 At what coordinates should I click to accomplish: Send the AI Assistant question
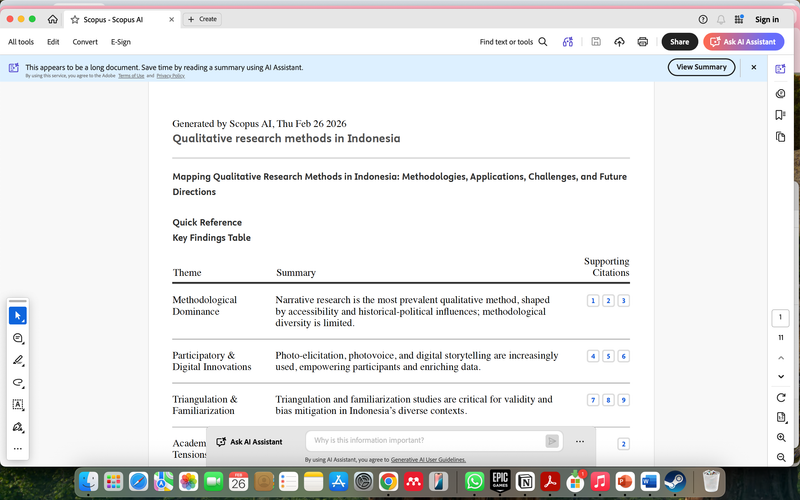[x=552, y=441]
